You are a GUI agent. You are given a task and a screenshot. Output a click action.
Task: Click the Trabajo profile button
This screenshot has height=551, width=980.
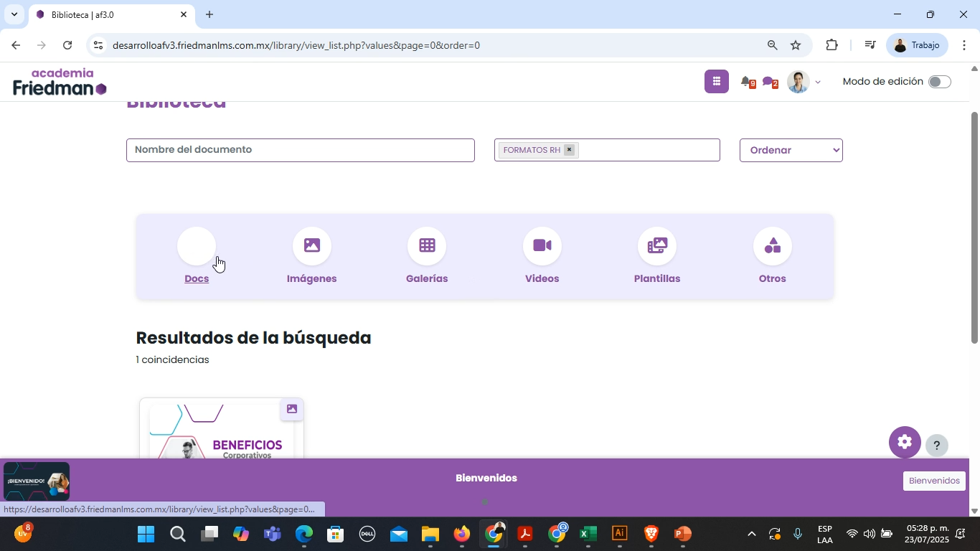[917, 45]
